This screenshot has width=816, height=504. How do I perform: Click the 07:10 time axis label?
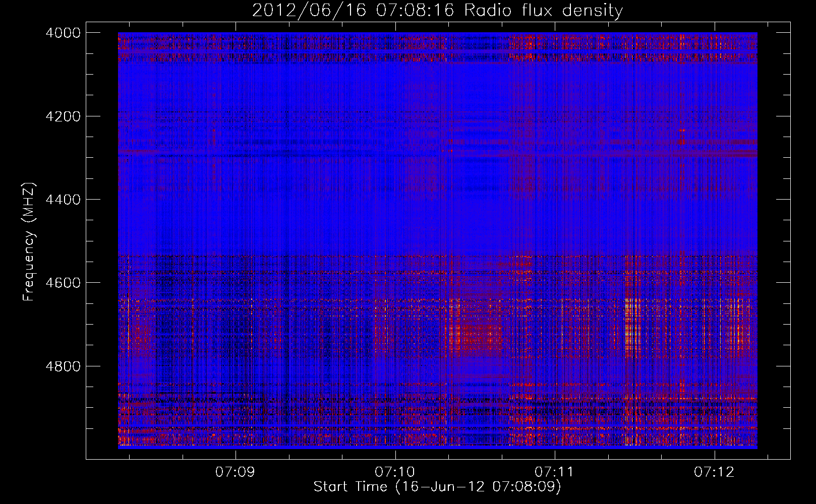pyautogui.click(x=395, y=472)
